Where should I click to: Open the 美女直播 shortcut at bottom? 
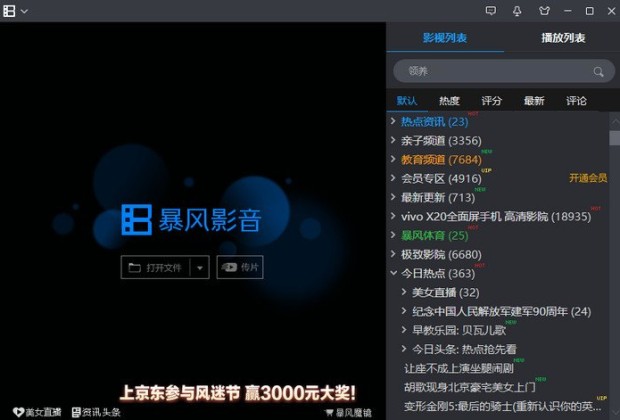click(x=37, y=412)
